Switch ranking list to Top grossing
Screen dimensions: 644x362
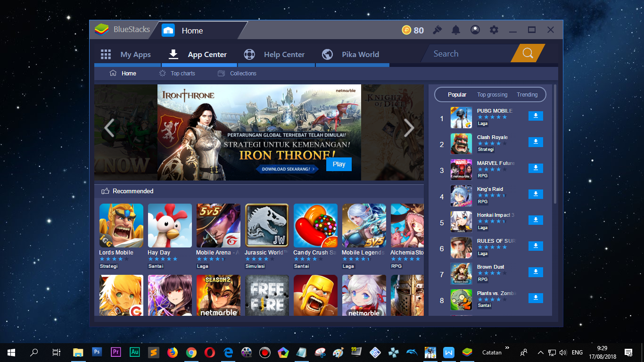pyautogui.click(x=492, y=95)
